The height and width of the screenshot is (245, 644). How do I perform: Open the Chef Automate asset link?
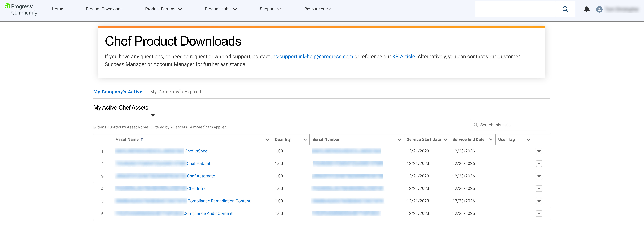(201, 176)
